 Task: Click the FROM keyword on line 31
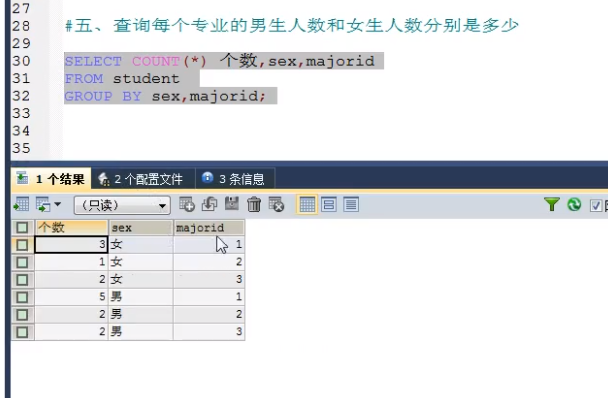point(84,79)
